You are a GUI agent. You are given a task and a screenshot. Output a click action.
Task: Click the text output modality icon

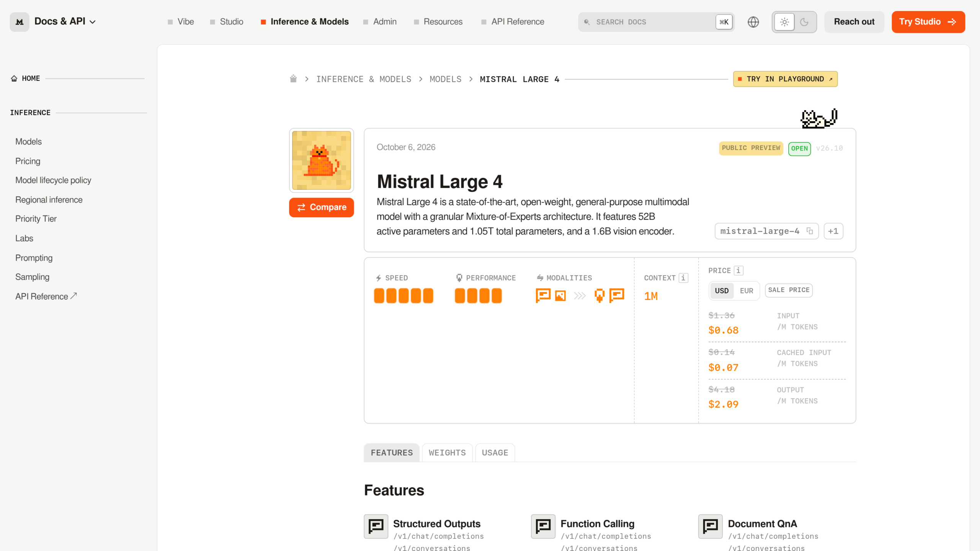(617, 295)
